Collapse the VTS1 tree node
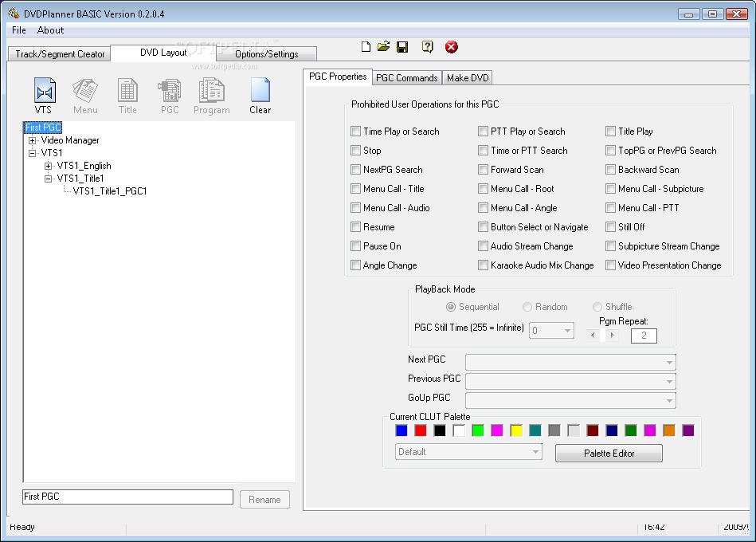756x542 pixels. pyautogui.click(x=33, y=153)
